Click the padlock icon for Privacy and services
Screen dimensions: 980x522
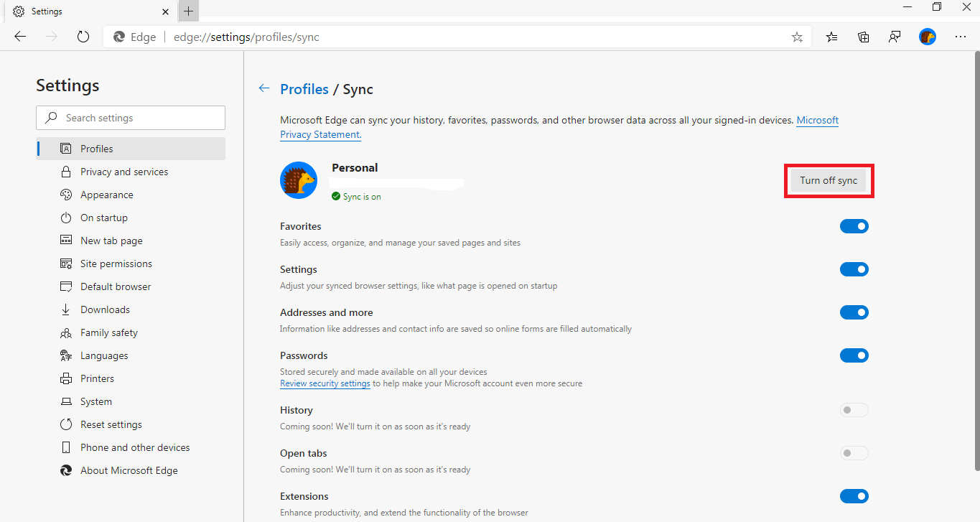coord(66,172)
